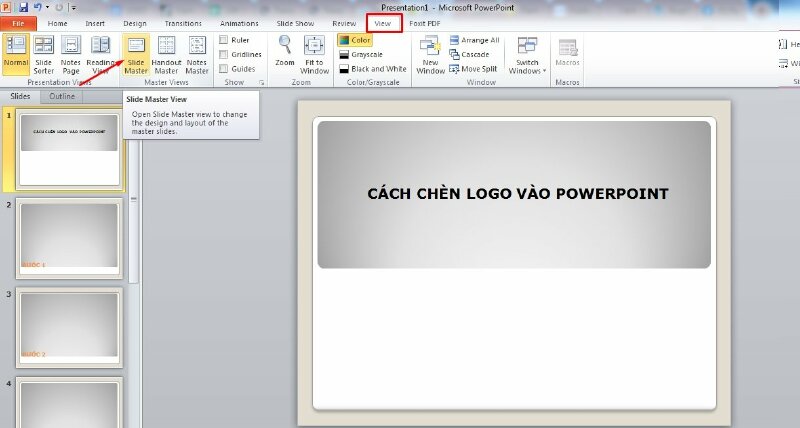Switch to the Insert tab

click(x=95, y=23)
